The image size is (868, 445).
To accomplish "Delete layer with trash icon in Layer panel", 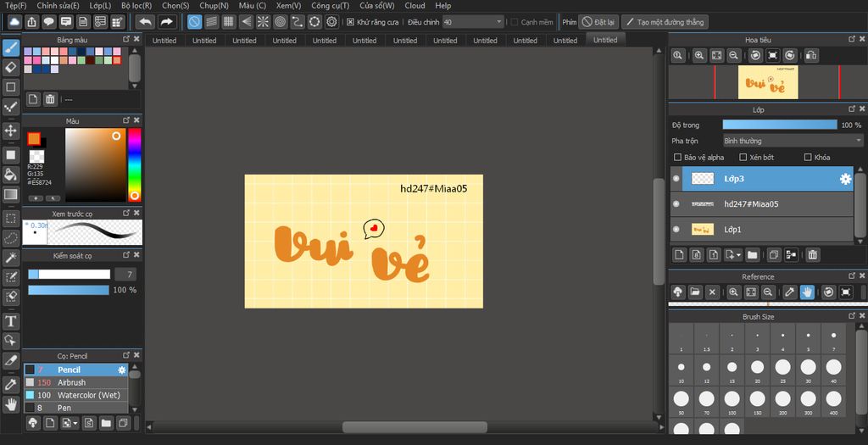I will [x=812, y=254].
